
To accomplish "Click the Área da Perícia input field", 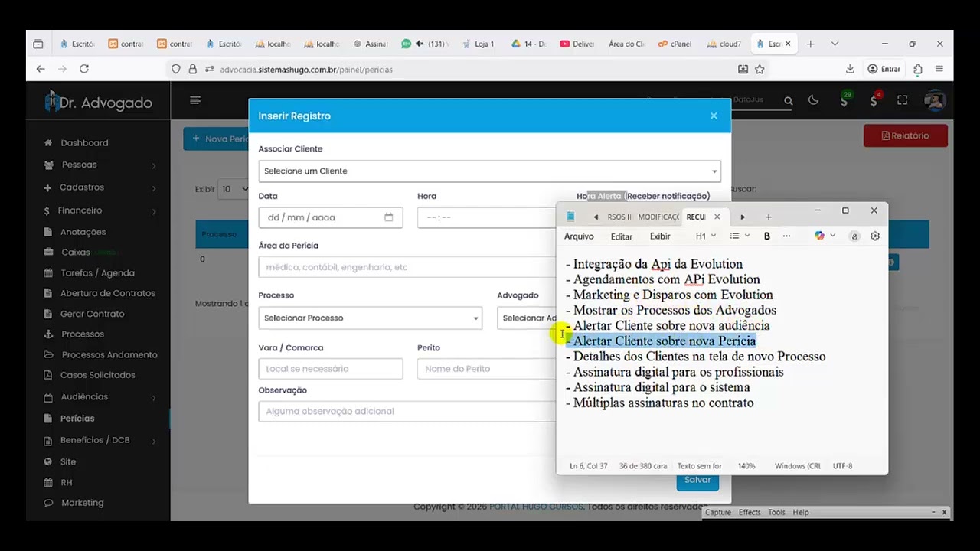I will pyautogui.click(x=407, y=267).
